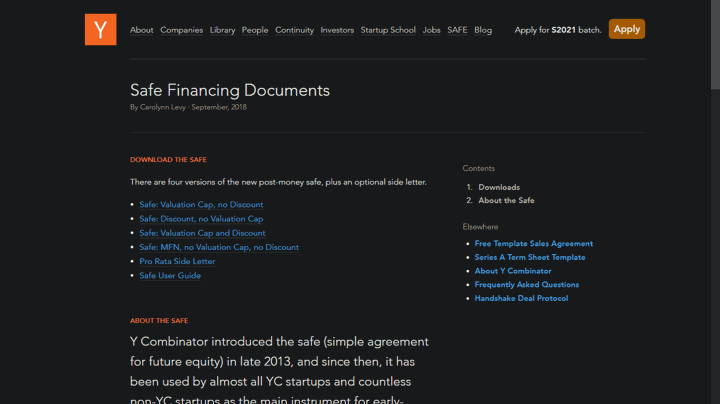Screen dimensions: 720x404
Task: Open Handshake Deal Protocol link
Action: coord(521,298)
